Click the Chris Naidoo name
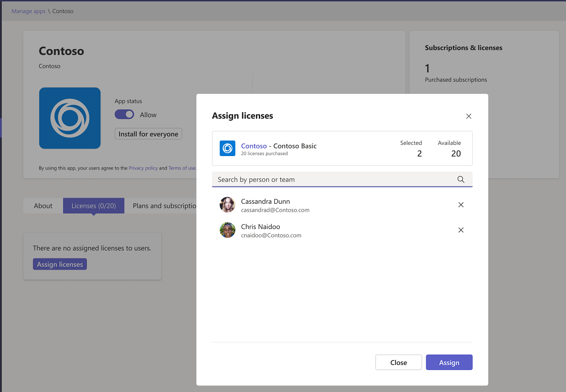The image size is (566, 392). [x=261, y=227]
